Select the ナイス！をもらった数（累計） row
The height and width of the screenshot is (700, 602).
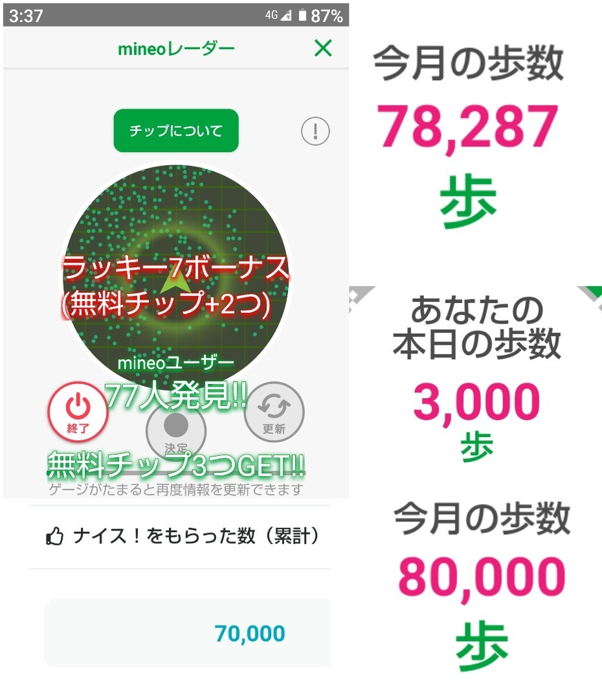pos(188,537)
